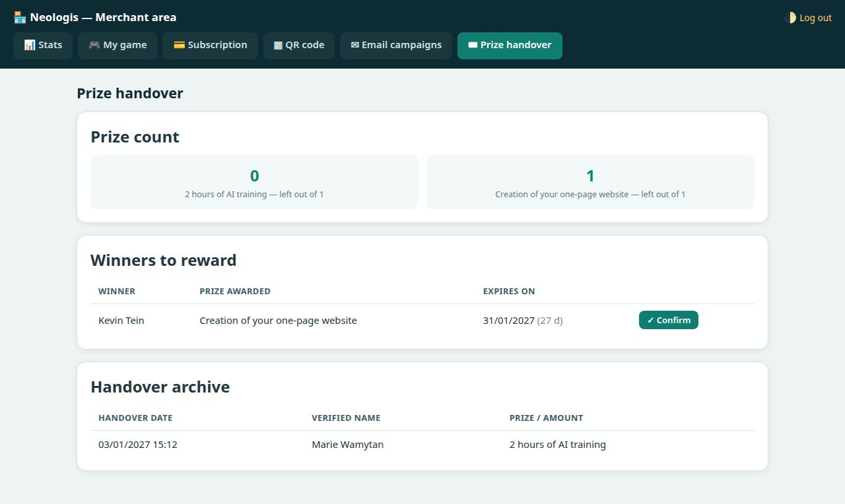Click the Handover archive heading
This screenshot has width=845, height=504.
click(160, 387)
